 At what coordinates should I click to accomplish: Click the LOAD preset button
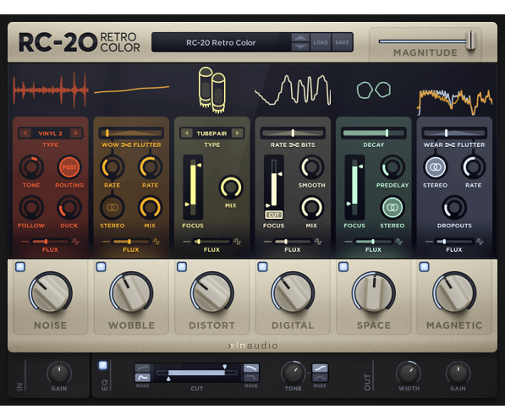[321, 42]
